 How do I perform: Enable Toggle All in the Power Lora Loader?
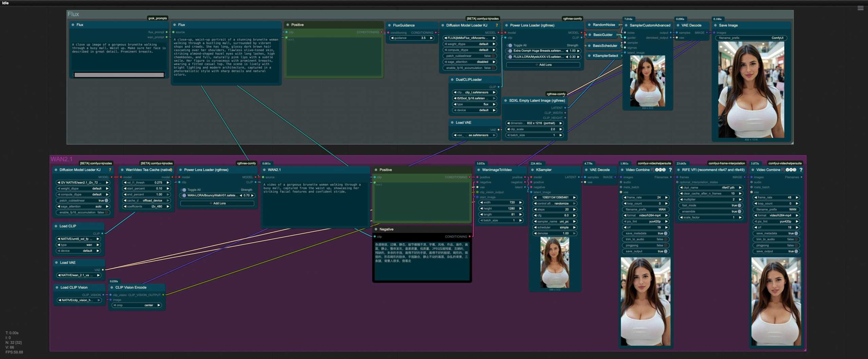click(x=510, y=44)
